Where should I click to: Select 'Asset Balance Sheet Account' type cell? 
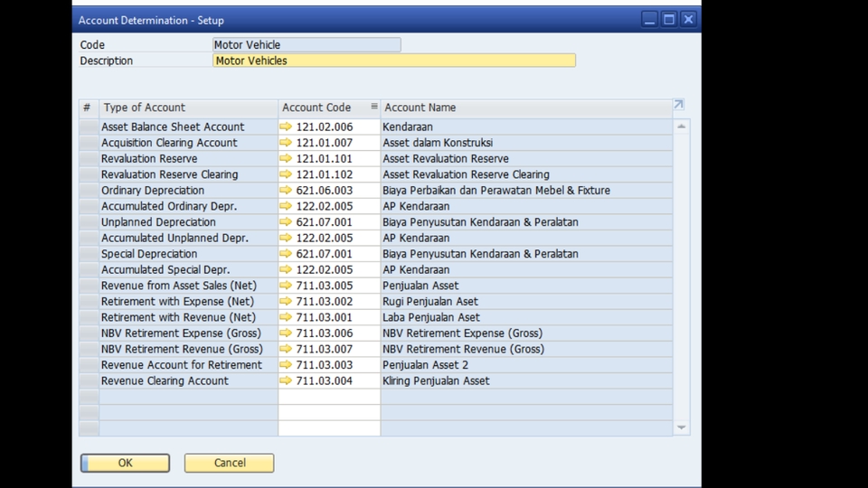pos(188,127)
